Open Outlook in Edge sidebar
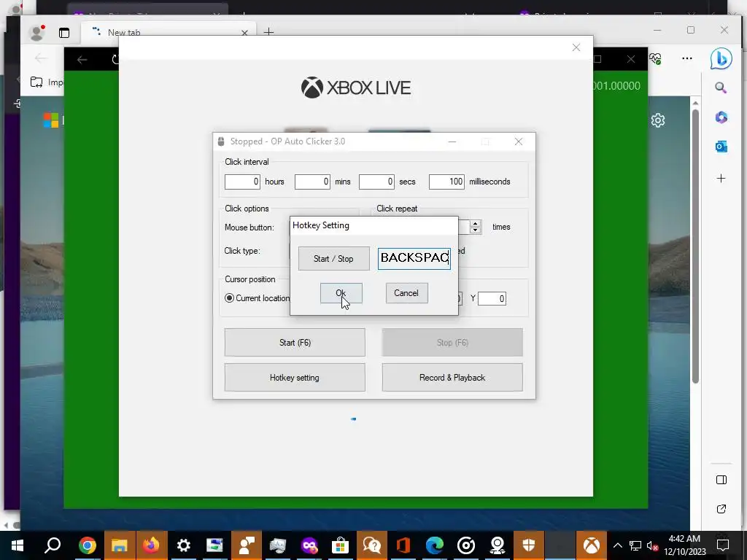Screen dimensions: 747x560 click(721, 147)
